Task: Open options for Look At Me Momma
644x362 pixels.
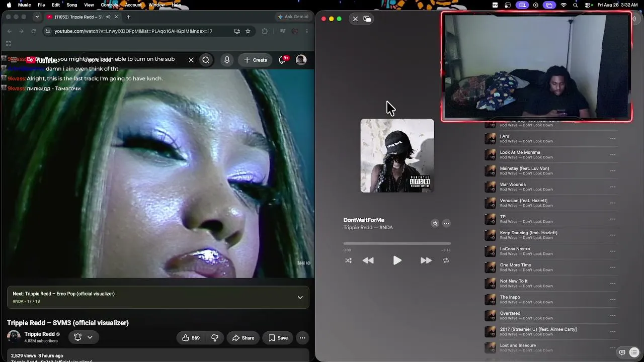Action: (x=613, y=155)
